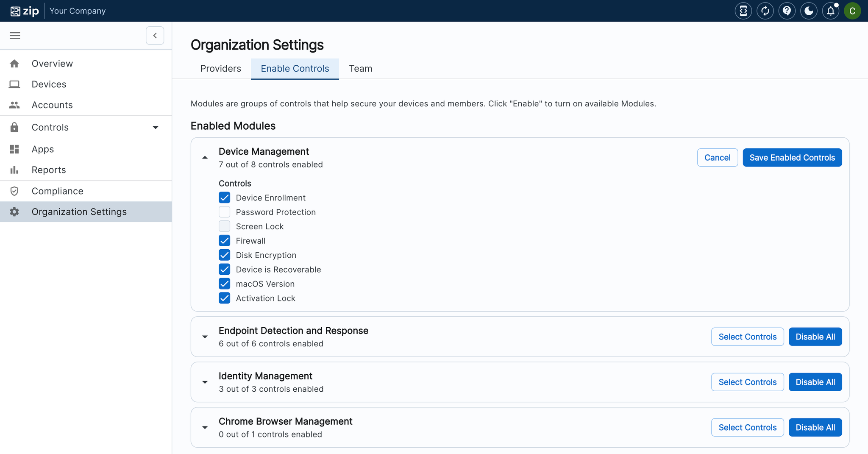The height and width of the screenshot is (454, 868).
Task: Open the help question mark icon
Action: [x=787, y=11]
